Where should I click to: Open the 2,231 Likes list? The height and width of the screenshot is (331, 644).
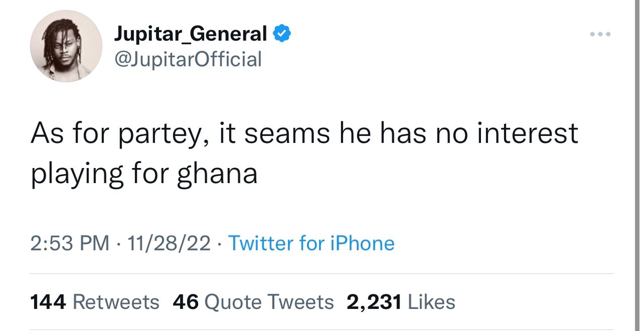(x=401, y=302)
